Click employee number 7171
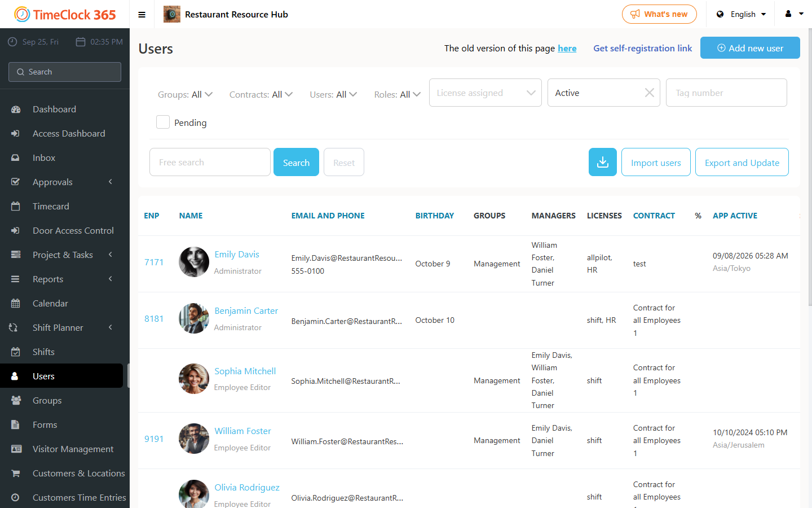Screen dimensions: 812x508 point(154,262)
